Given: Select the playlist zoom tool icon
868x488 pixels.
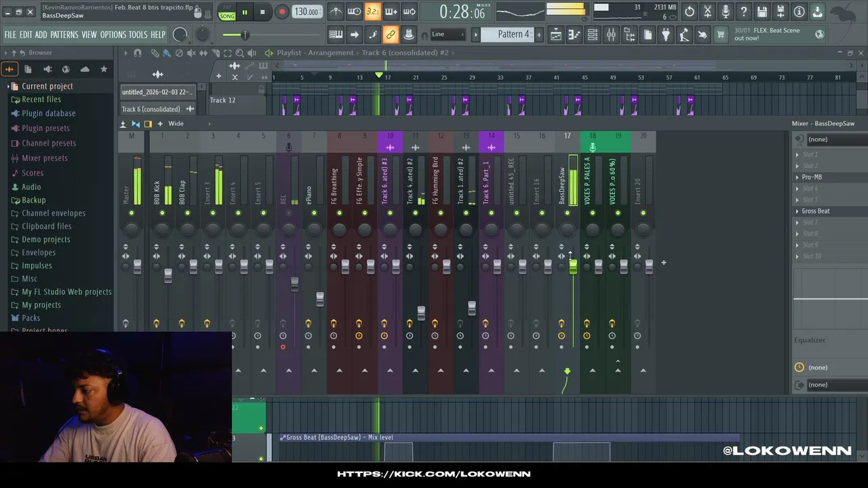Looking at the screenshot, I should (x=239, y=53).
